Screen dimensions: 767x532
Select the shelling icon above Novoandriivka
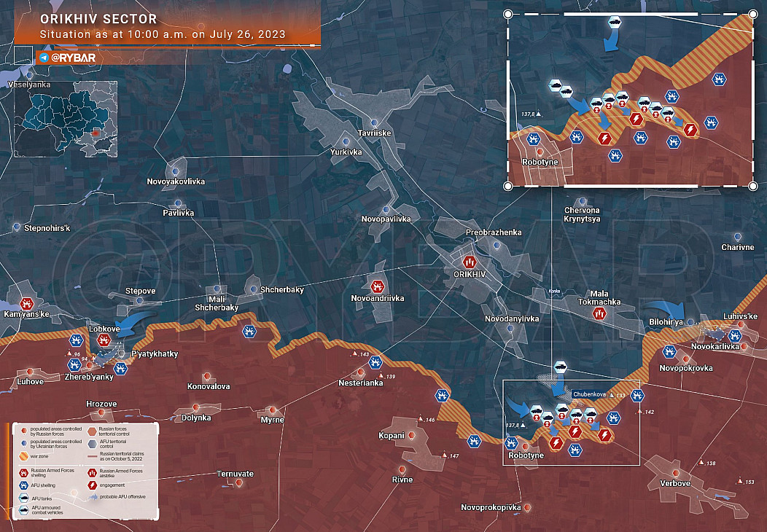coord(378,286)
